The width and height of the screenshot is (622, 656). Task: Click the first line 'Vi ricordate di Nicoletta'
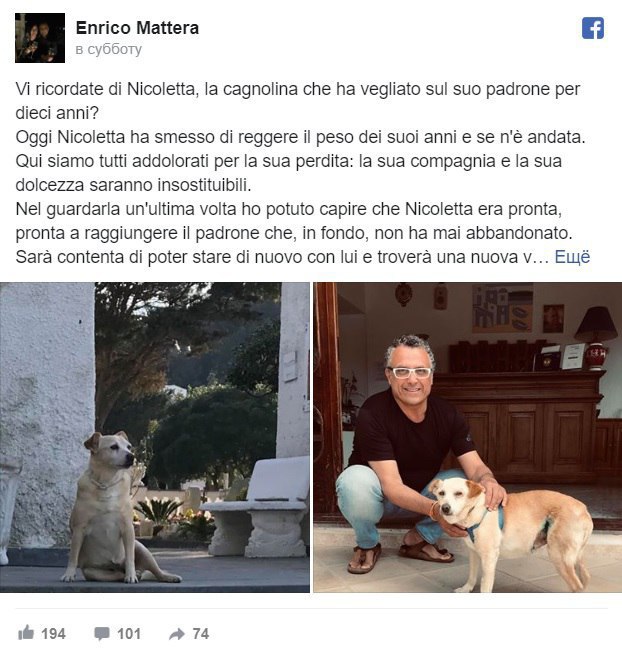click(x=105, y=89)
